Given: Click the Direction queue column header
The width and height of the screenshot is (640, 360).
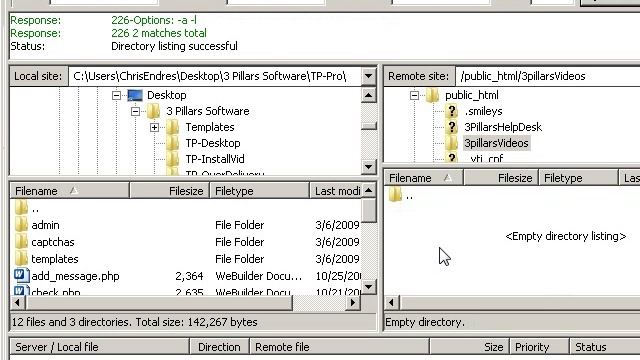Looking at the screenshot, I should pyautogui.click(x=219, y=347).
